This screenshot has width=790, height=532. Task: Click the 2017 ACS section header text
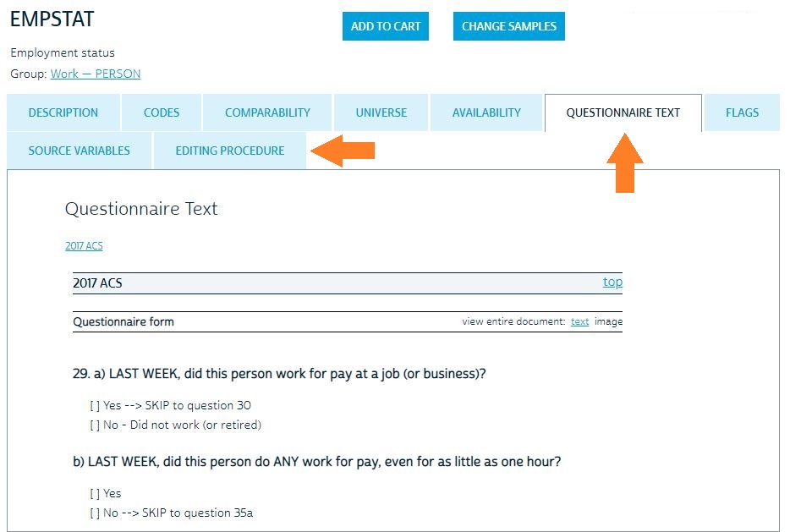(98, 283)
